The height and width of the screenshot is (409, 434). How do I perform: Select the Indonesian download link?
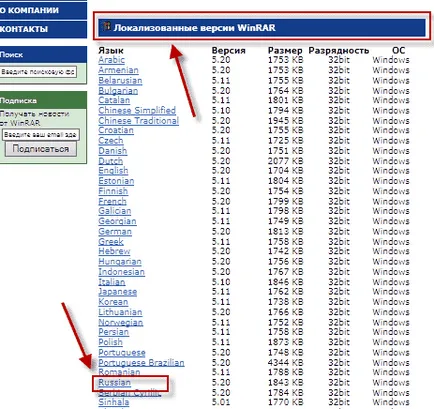click(x=121, y=272)
